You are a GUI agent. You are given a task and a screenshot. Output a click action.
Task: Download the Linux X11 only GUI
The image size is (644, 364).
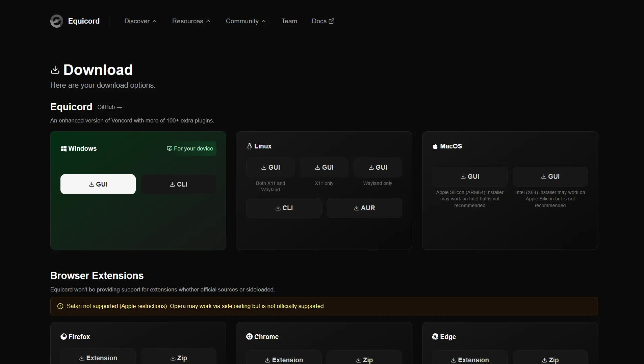click(x=324, y=167)
